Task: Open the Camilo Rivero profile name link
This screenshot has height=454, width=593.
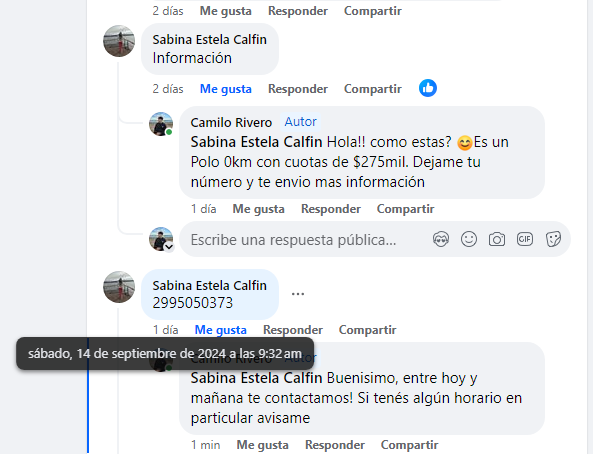Action: click(231, 123)
